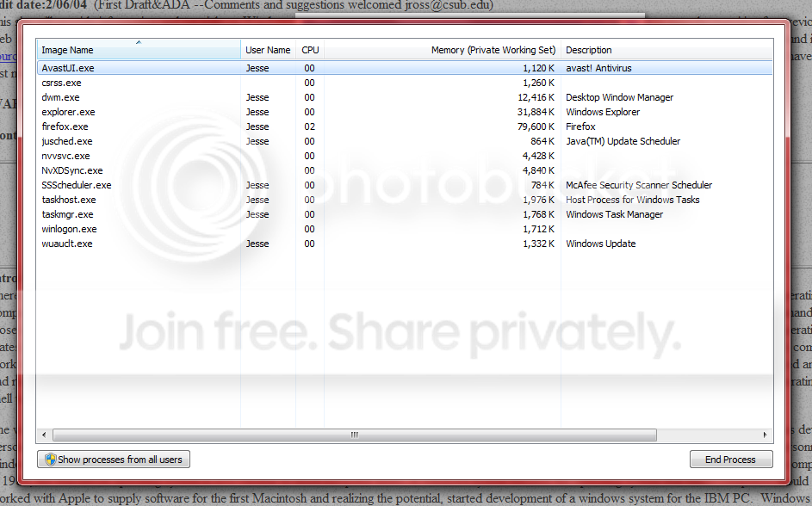Screen dimensions: 812x506
Task: Click the shield icon on Show processes button
Action: tap(50, 460)
